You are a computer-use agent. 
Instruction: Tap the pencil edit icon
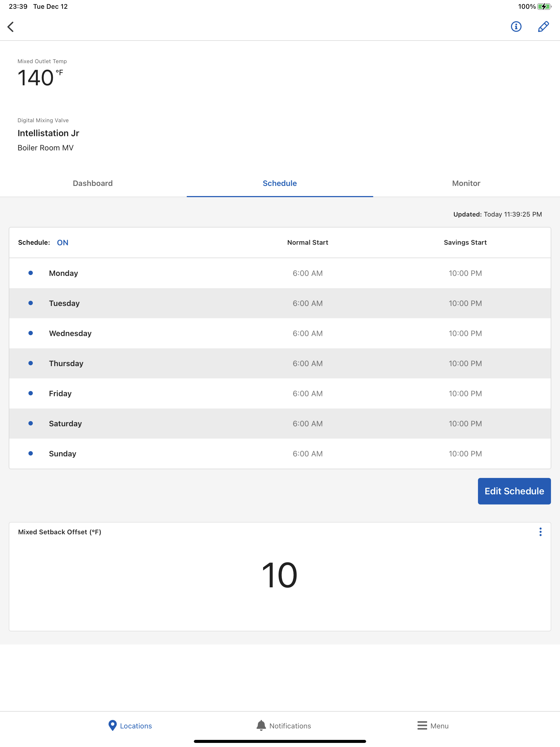(x=543, y=26)
